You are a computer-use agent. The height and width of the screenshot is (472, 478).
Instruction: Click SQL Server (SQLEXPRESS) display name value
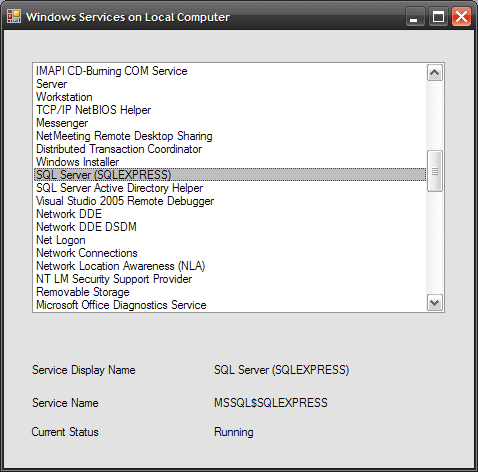point(282,370)
